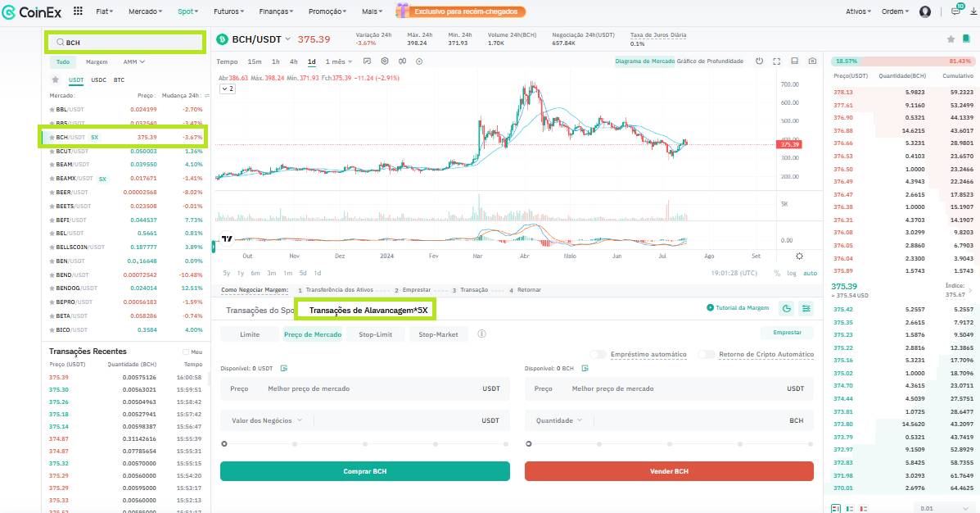980x513 pixels.
Task: Switch to Gráfico de Profundidade view
Action: pos(711,61)
